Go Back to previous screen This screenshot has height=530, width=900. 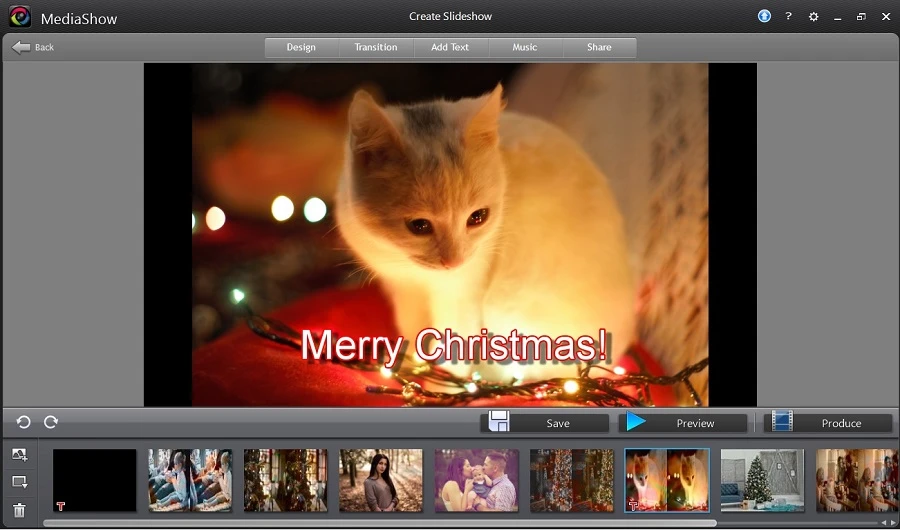[x=33, y=47]
